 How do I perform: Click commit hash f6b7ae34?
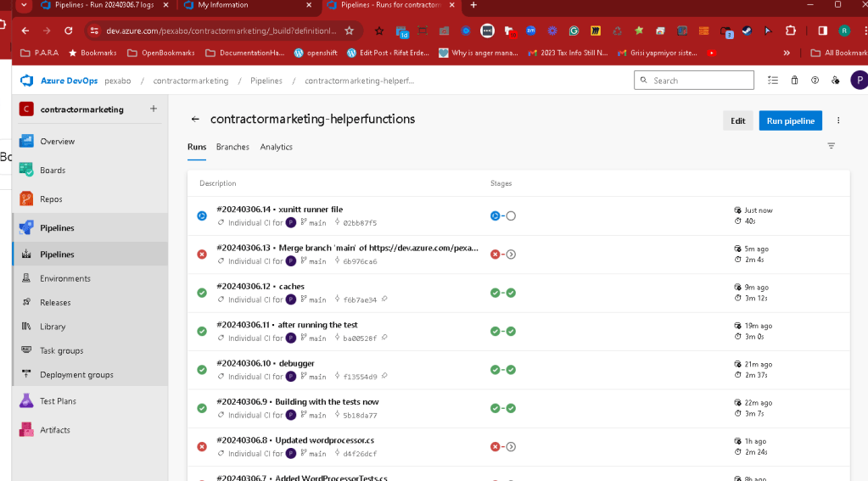point(360,300)
